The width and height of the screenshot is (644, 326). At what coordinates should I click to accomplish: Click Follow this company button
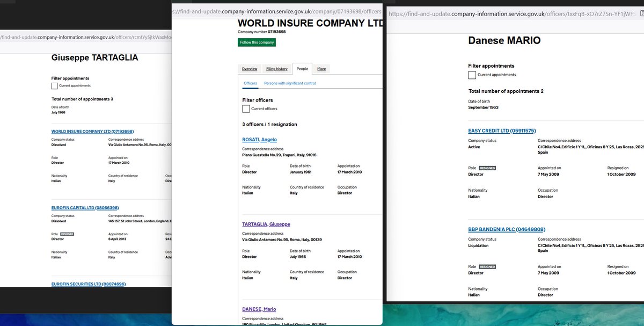click(257, 42)
